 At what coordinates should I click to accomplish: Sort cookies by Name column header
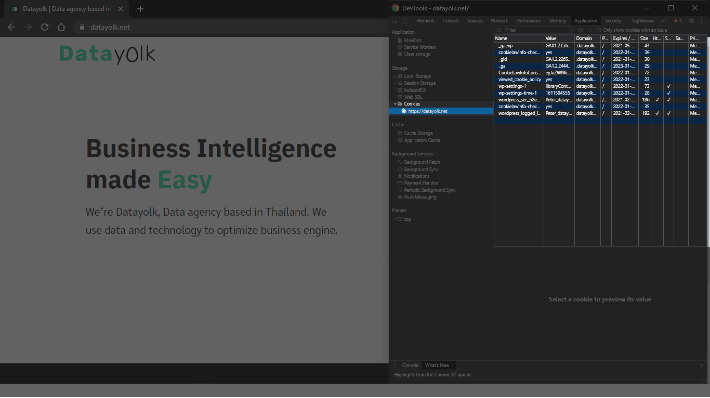519,38
